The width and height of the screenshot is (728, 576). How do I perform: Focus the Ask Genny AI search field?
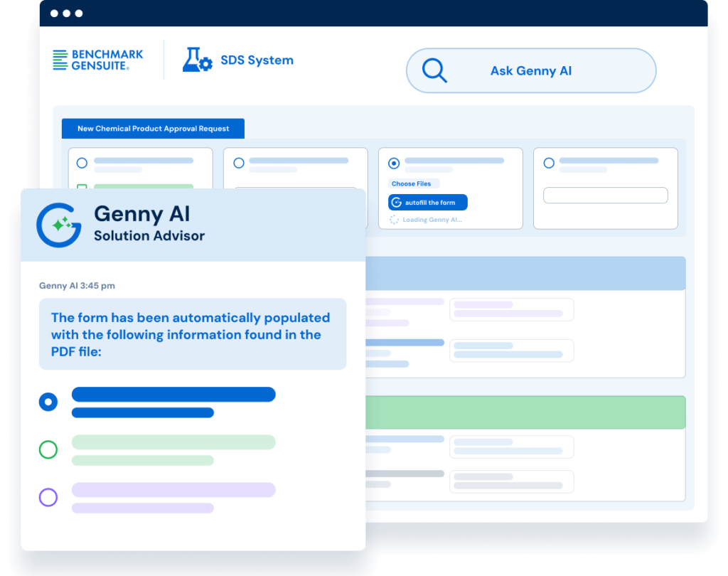(x=531, y=70)
